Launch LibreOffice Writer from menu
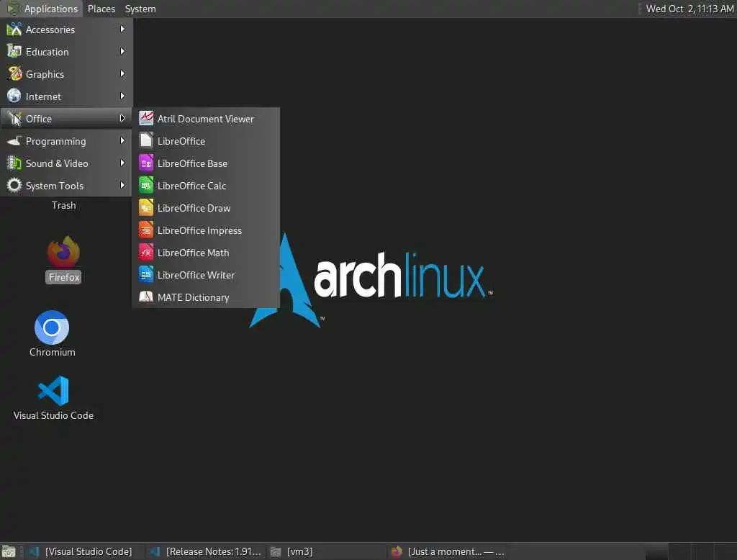Image resolution: width=737 pixels, height=560 pixels. point(206,275)
